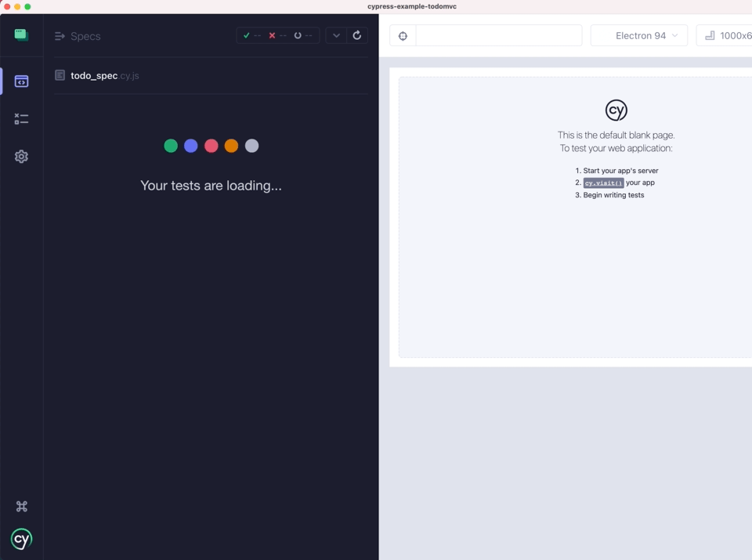Rerun all tests with the reload icon
This screenshot has width=752, height=560.
(357, 35)
